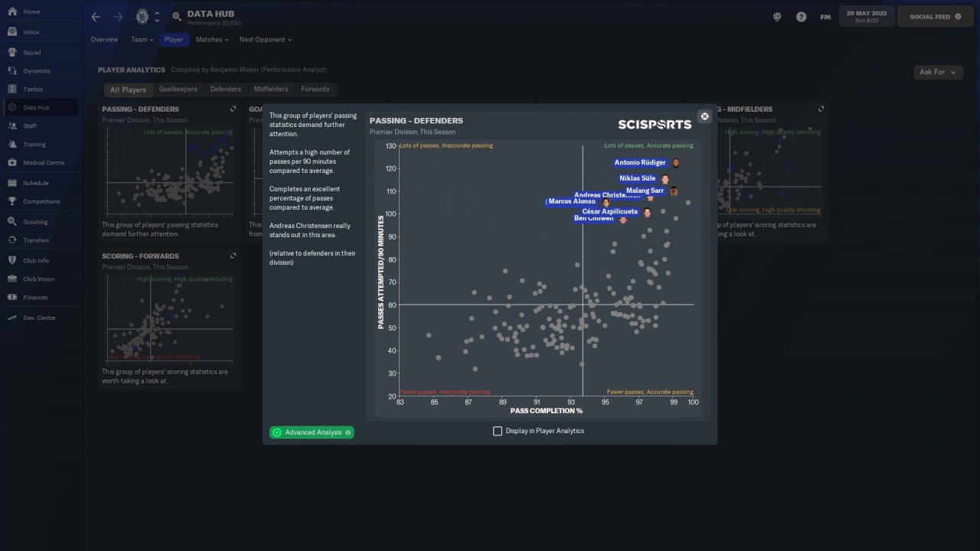Screen dimensions: 980x551
Task: Open the Social Feed button
Action: (x=936, y=17)
